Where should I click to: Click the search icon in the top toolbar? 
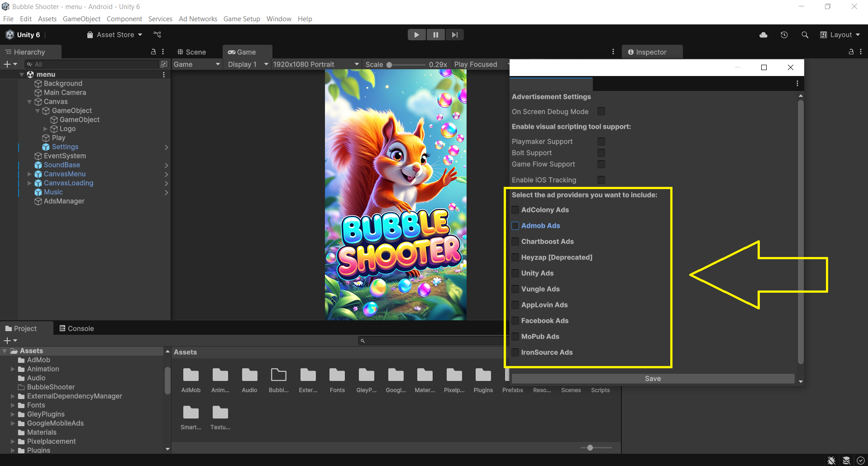(805, 34)
